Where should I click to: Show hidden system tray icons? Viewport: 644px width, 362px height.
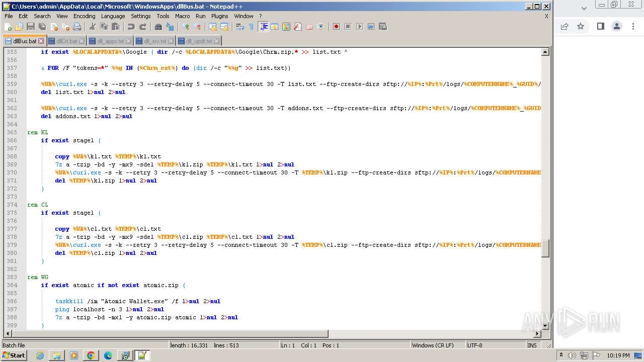561,355
